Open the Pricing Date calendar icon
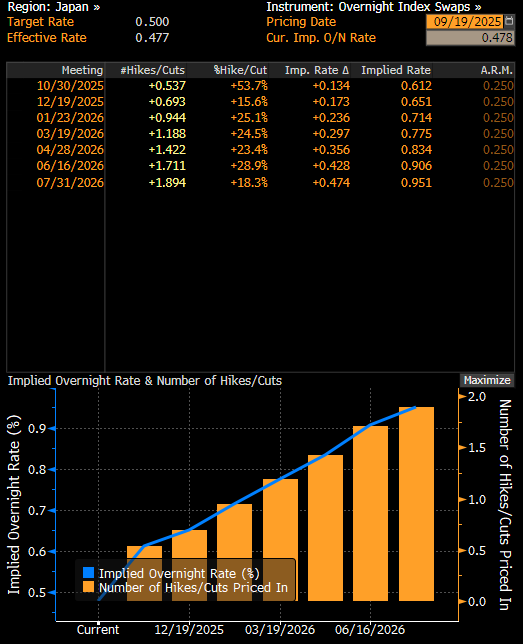 [509, 21]
